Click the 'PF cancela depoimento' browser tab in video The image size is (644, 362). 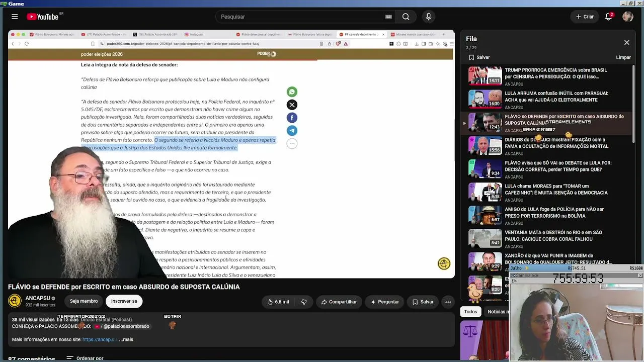[361, 34]
